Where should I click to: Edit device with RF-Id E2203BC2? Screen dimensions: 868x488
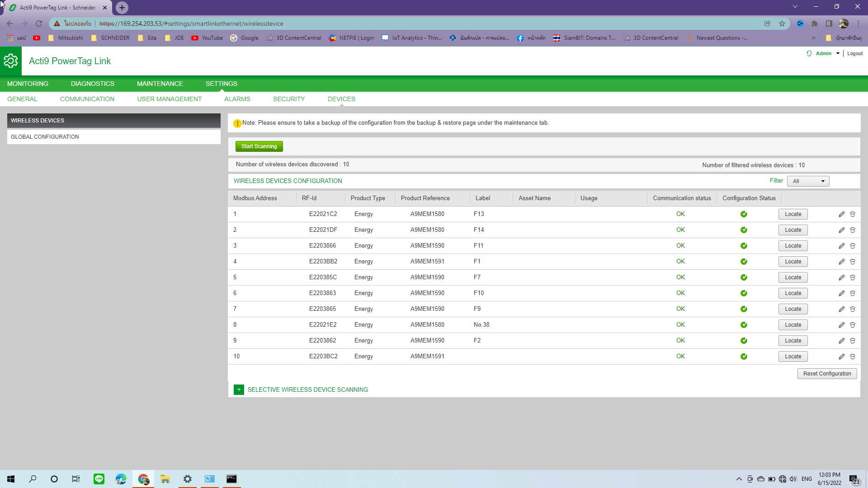841,357
